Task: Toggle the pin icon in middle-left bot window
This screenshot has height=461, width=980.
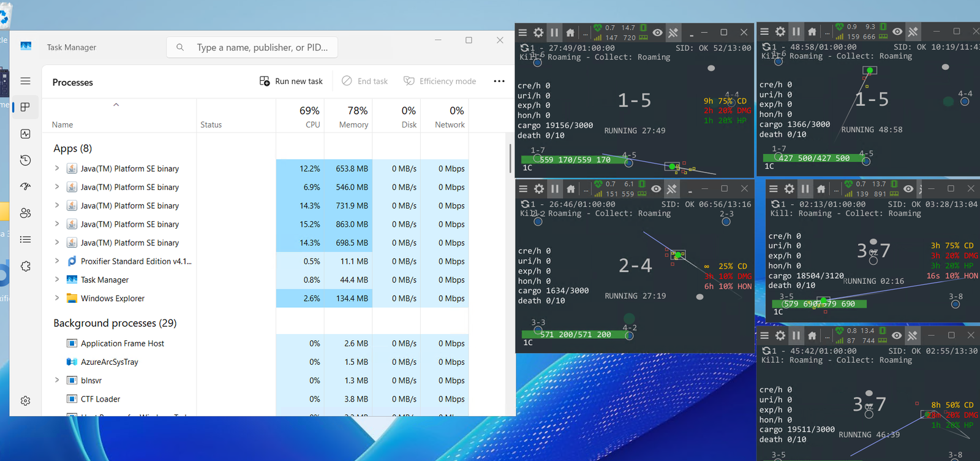Action: click(672, 189)
